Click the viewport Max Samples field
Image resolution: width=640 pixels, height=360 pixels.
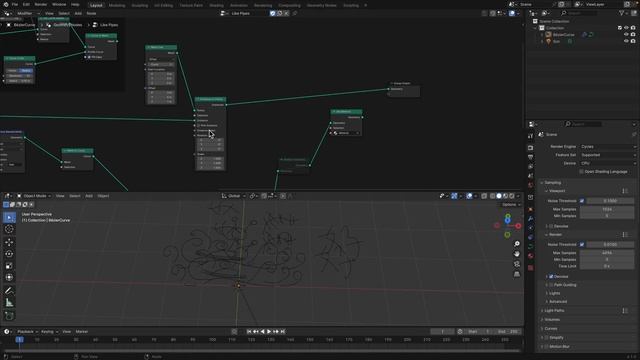pyautogui.click(x=607, y=209)
